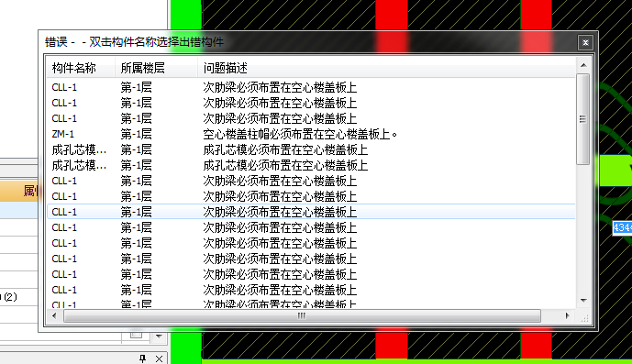Screen dimensions: 632x364
Task: Click the horizontal scrollbar left arrow
Action: [x=54, y=315]
